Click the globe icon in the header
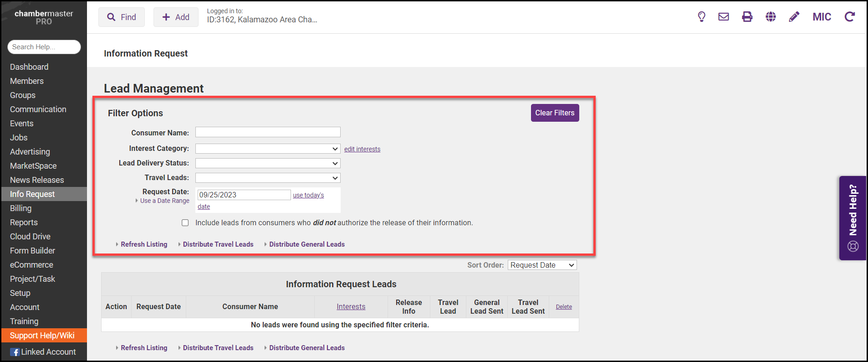 tap(771, 17)
